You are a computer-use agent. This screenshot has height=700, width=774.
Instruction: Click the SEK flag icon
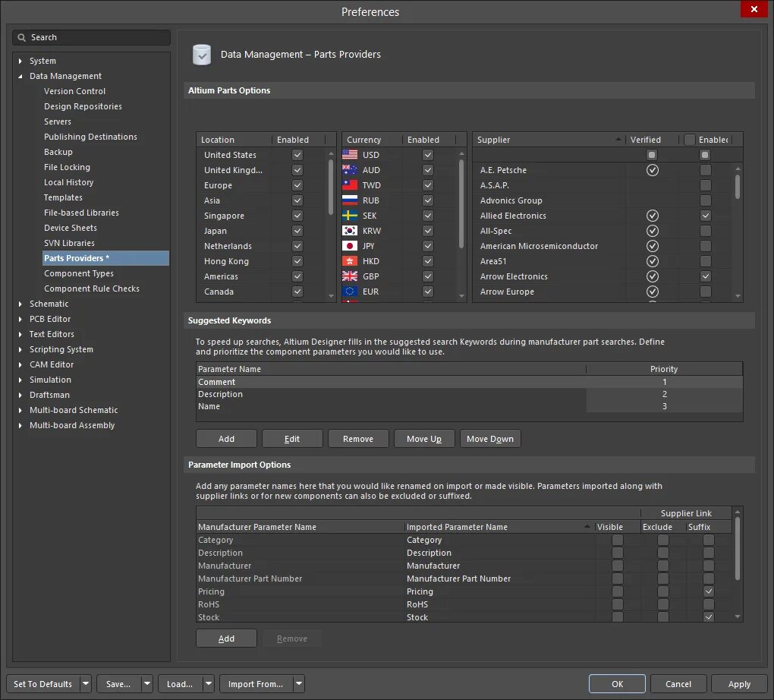(x=350, y=216)
